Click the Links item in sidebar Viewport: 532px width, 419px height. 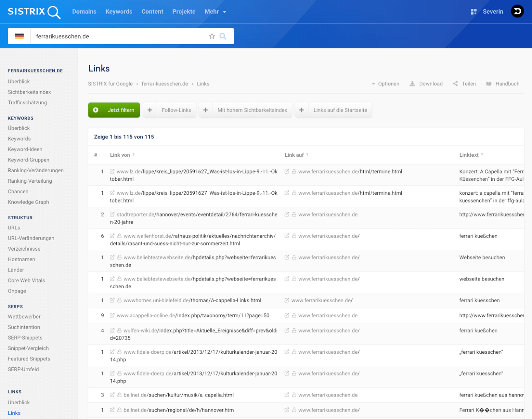click(14, 413)
